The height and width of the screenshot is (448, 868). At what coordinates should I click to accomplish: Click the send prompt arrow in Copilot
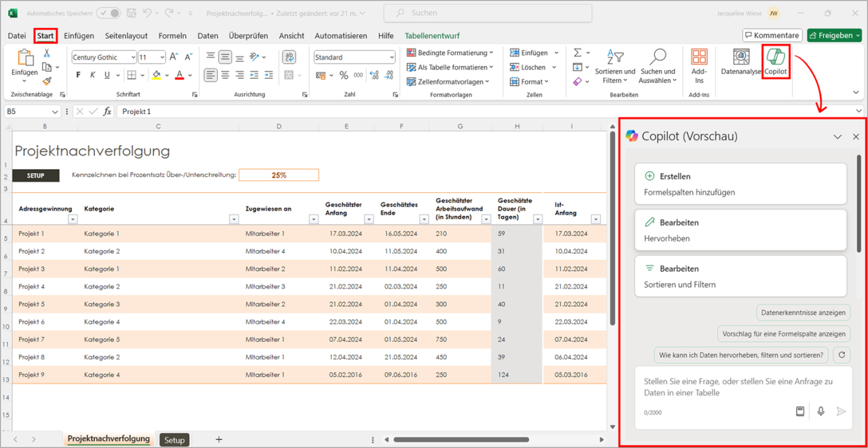[x=842, y=411]
